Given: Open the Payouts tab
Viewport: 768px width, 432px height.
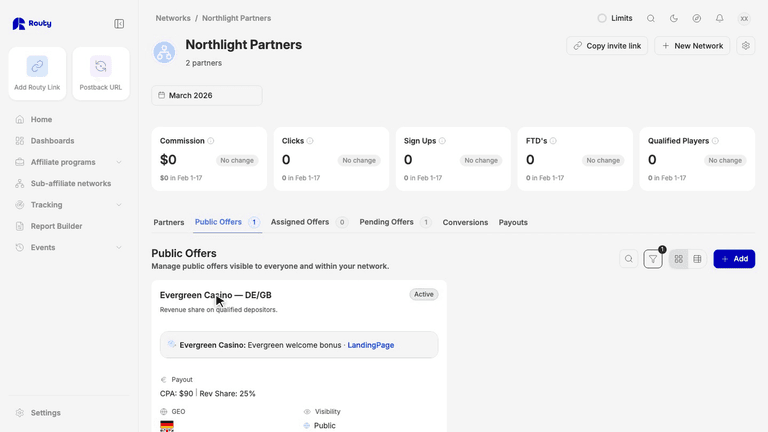Looking at the screenshot, I should (x=513, y=222).
